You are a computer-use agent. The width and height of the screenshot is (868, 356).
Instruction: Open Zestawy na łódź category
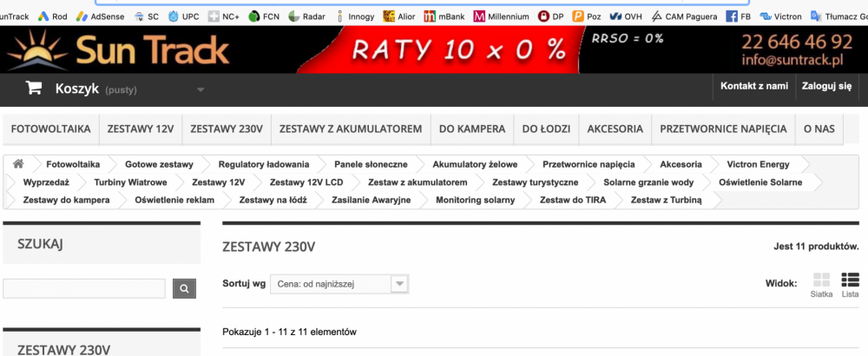(273, 200)
